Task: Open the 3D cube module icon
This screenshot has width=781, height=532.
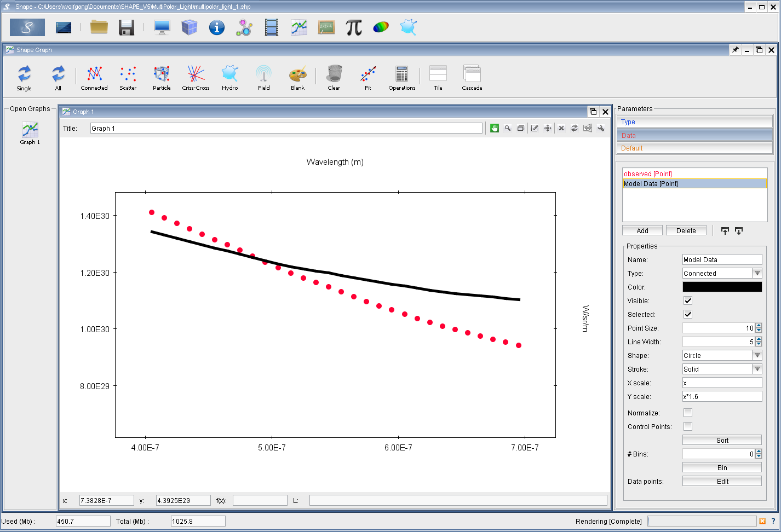Action: click(189, 27)
